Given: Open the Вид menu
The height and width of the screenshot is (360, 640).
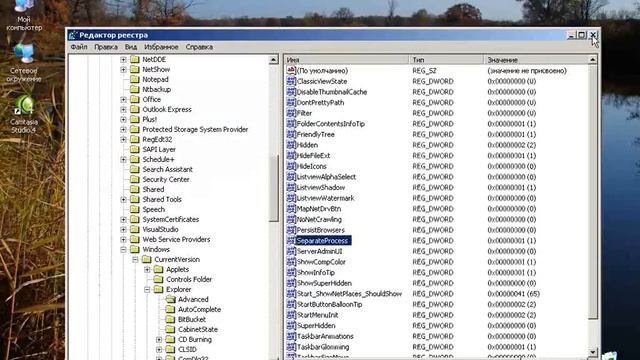Looking at the screenshot, I should coord(131,47).
